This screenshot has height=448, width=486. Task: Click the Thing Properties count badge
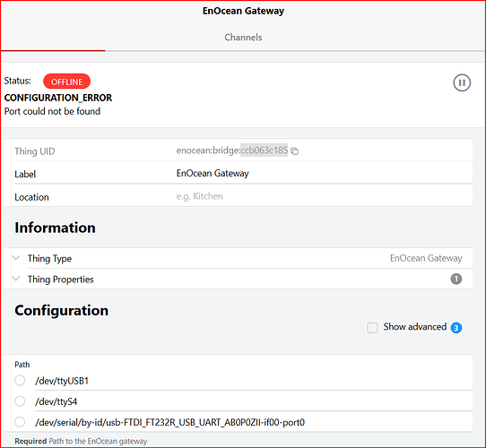456,279
